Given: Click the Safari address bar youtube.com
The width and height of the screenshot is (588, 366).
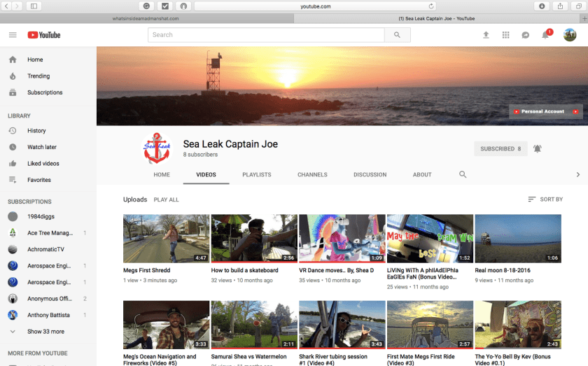Looking at the screenshot, I should pyautogui.click(x=316, y=6).
